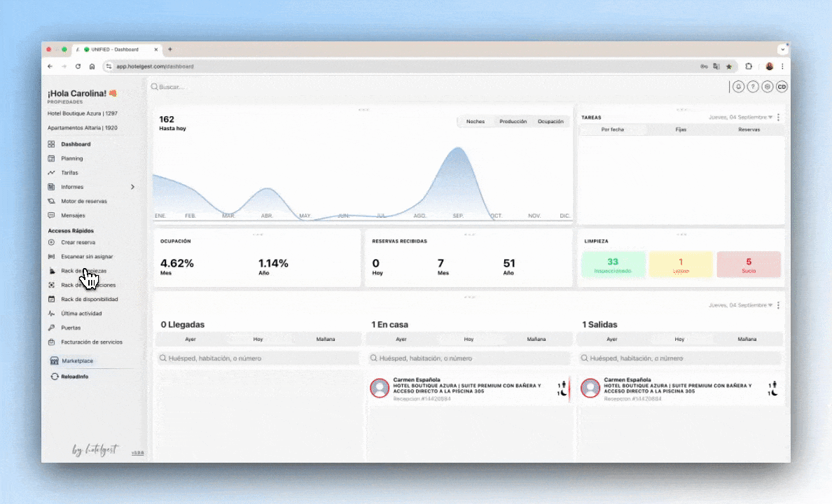Open Puertas quick access
This screenshot has width=832, height=504.
(71, 328)
